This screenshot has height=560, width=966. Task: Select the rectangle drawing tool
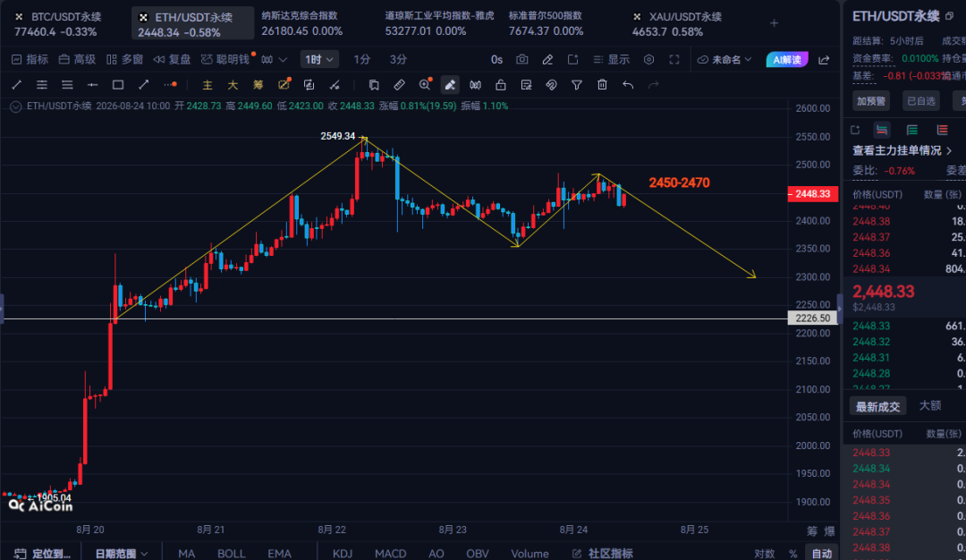click(118, 85)
